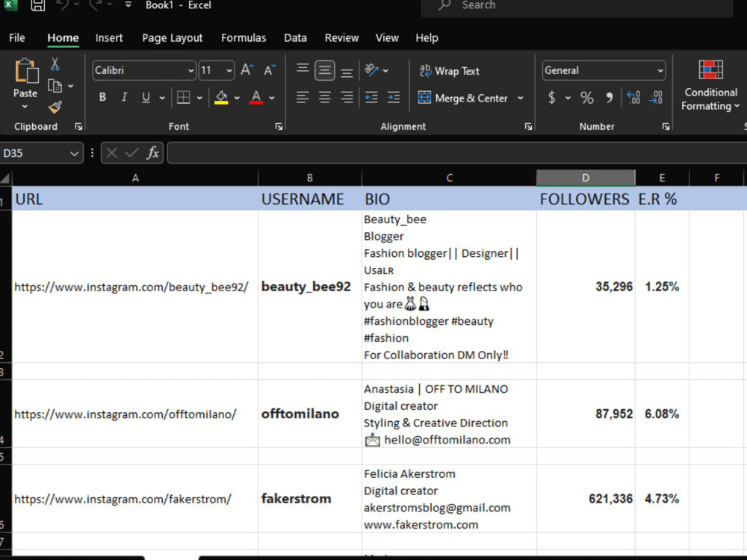Align text right
Viewport: 747px width, 560px height.
click(347, 98)
